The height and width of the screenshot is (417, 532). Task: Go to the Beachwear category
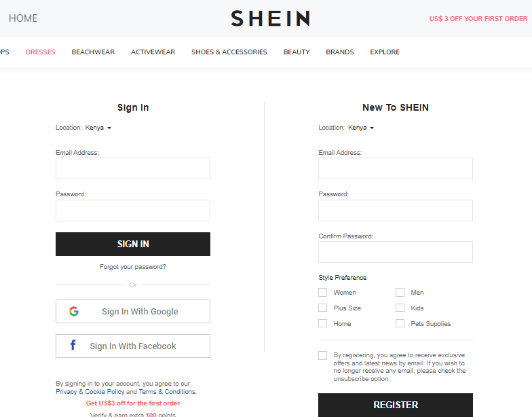point(93,52)
